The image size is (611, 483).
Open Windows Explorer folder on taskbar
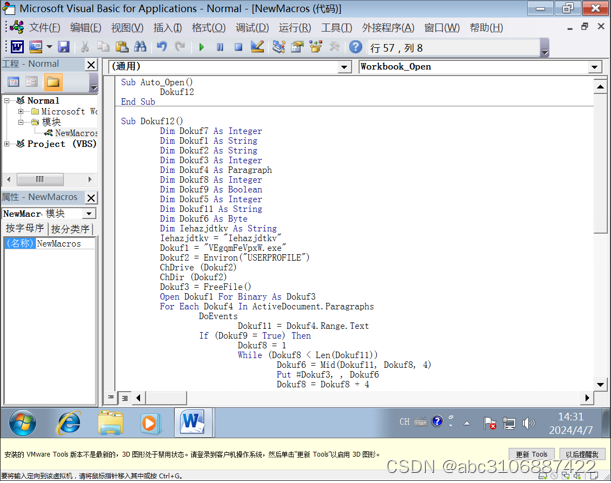coord(111,423)
